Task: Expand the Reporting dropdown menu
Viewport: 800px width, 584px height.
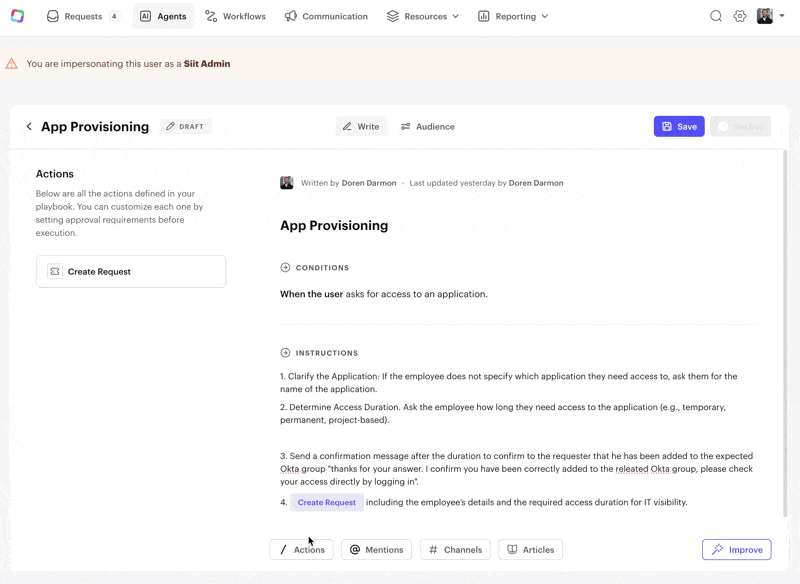Action: [x=512, y=16]
